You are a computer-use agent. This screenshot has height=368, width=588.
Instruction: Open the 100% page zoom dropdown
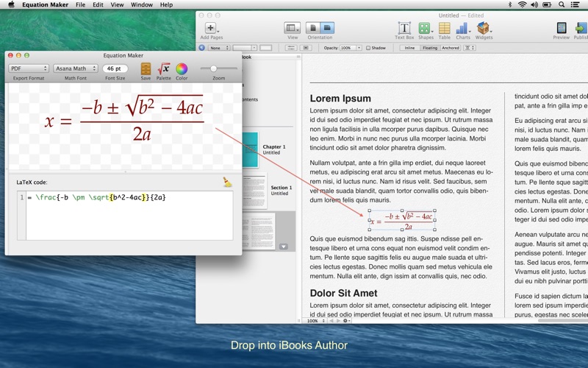[315, 321]
